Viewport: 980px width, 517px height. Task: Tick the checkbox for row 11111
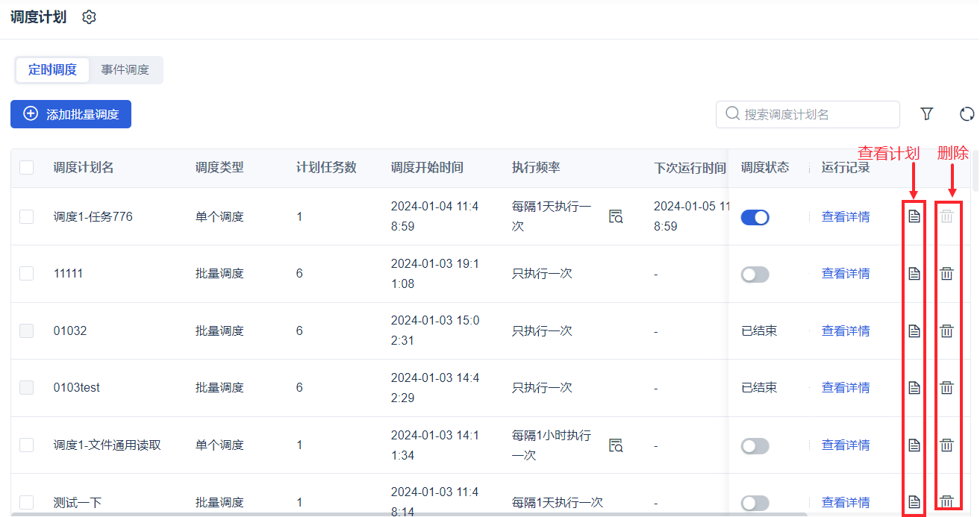[x=27, y=274]
